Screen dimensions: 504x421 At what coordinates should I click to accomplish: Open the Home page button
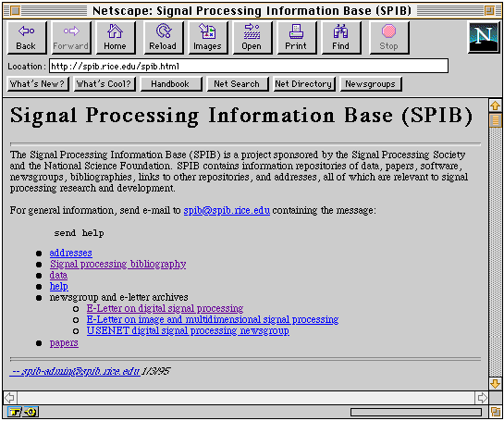click(x=115, y=38)
